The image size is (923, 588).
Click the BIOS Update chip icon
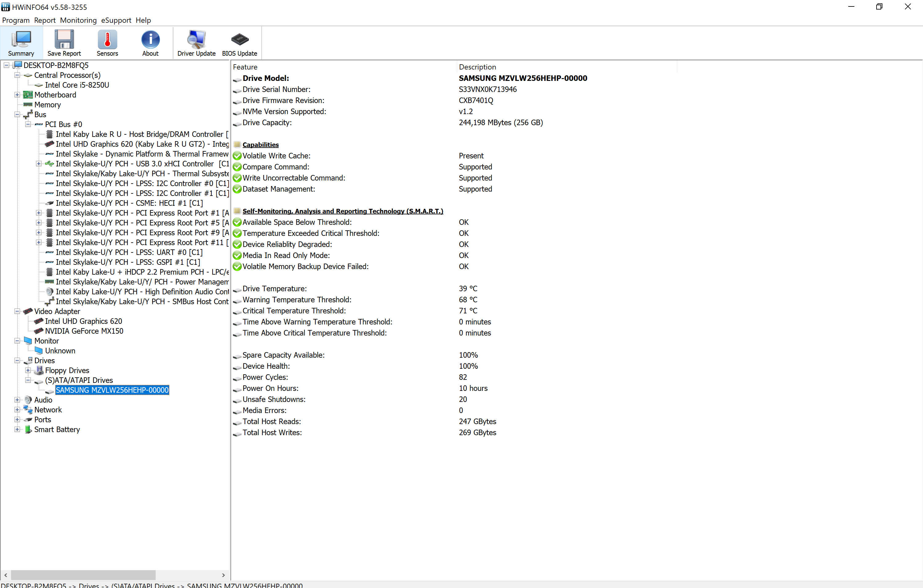240,39
